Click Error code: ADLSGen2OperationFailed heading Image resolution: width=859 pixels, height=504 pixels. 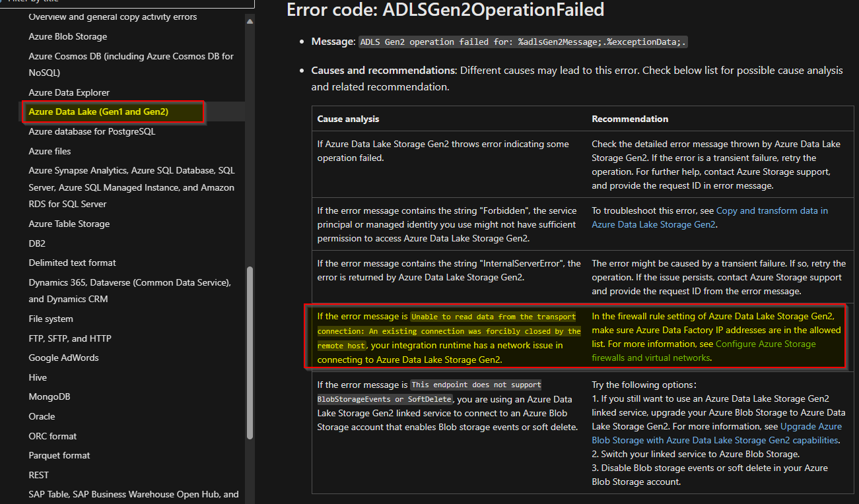tap(445, 9)
